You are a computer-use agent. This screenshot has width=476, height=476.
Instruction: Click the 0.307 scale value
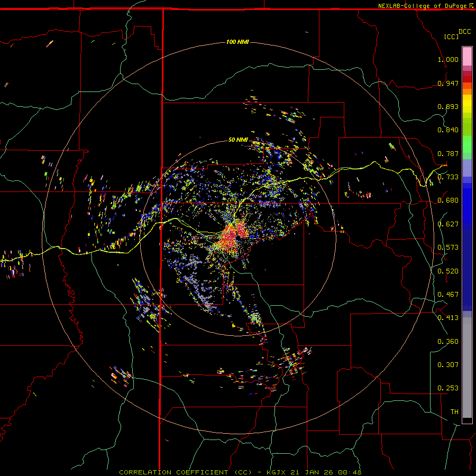pyautogui.click(x=448, y=365)
